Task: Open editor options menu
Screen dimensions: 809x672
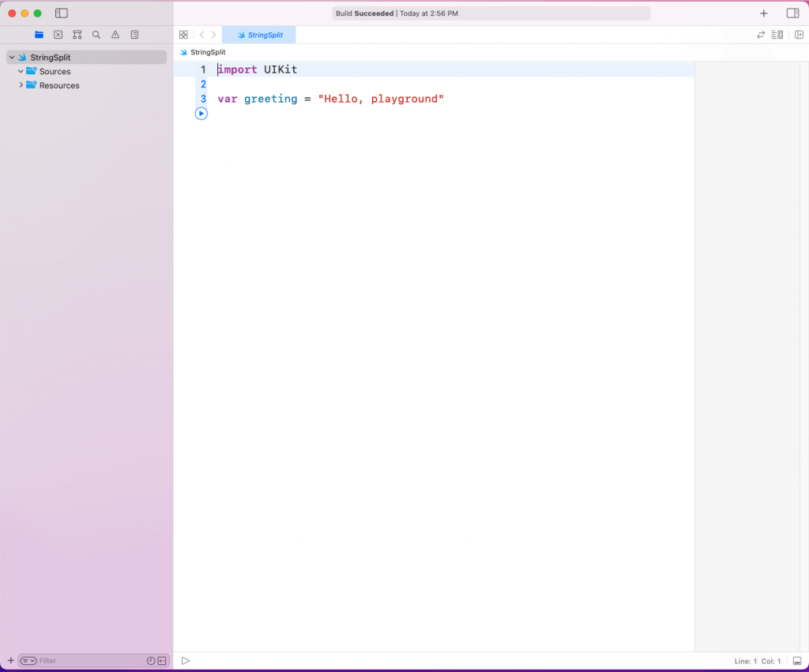Action: (x=777, y=35)
